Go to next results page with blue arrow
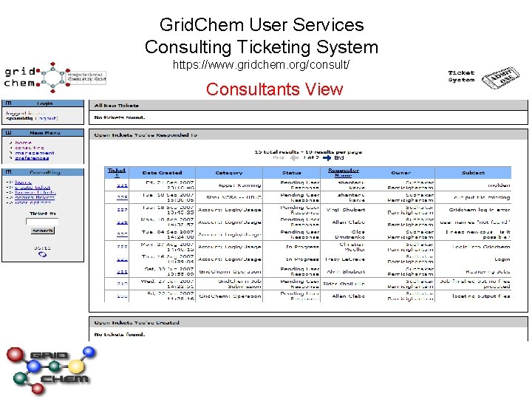This screenshot has height=399, width=532. 327,158
